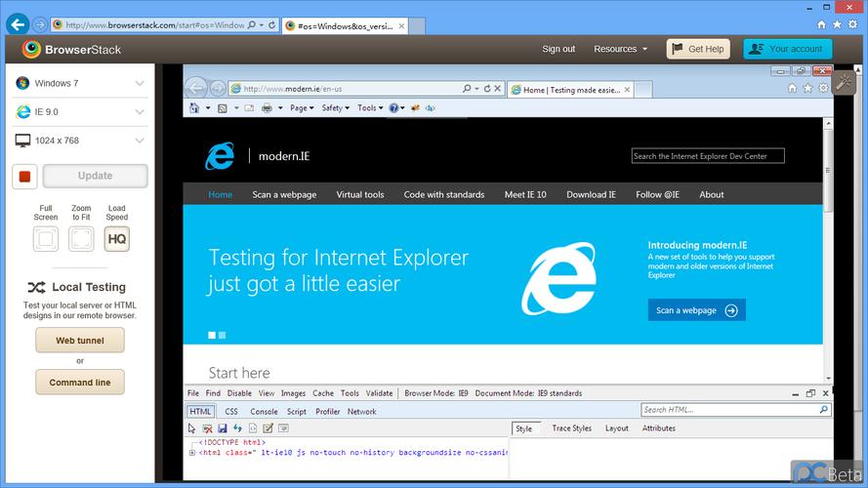Click the Trace Styles tab

point(572,428)
